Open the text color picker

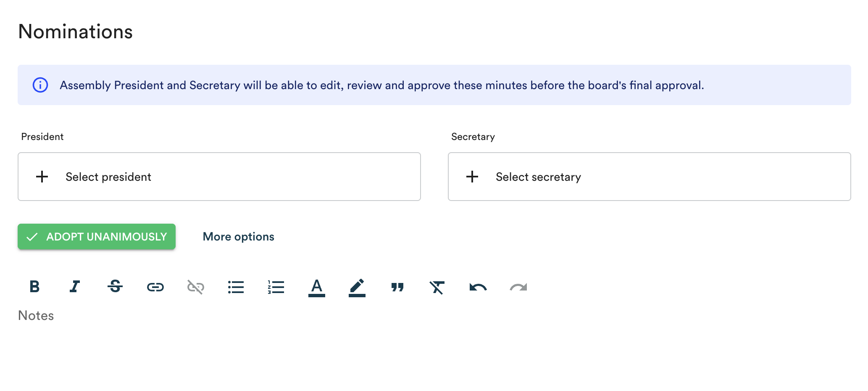317,288
